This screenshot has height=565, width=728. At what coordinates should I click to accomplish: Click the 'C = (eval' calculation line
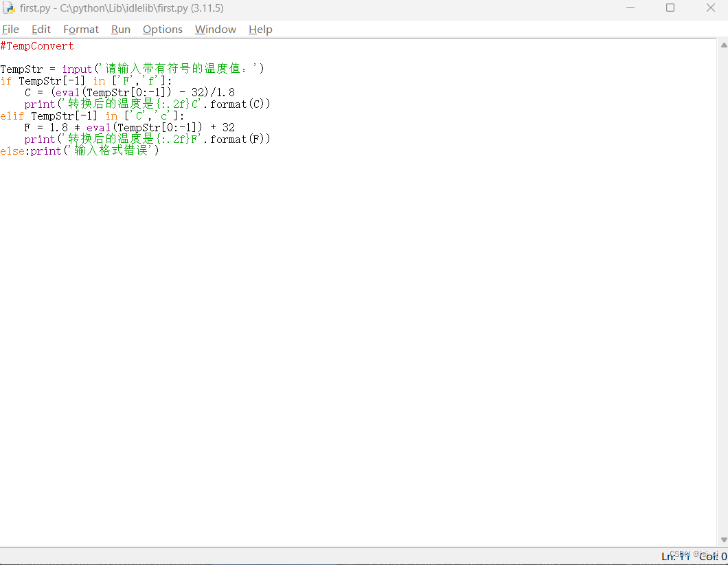point(130,93)
